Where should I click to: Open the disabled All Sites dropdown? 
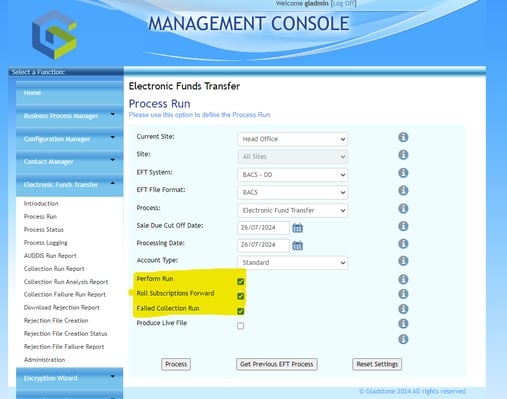point(293,157)
